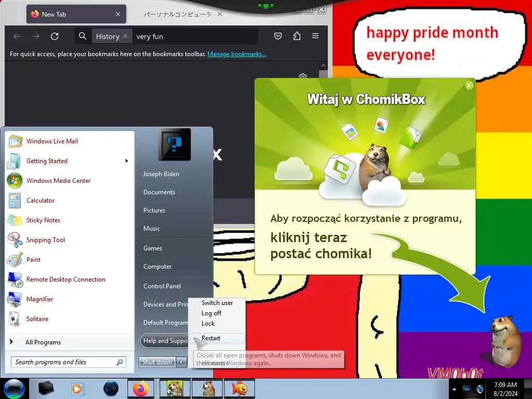Open Windows Live Mail from Start menu
532x399 pixels.
pyautogui.click(x=52, y=141)
